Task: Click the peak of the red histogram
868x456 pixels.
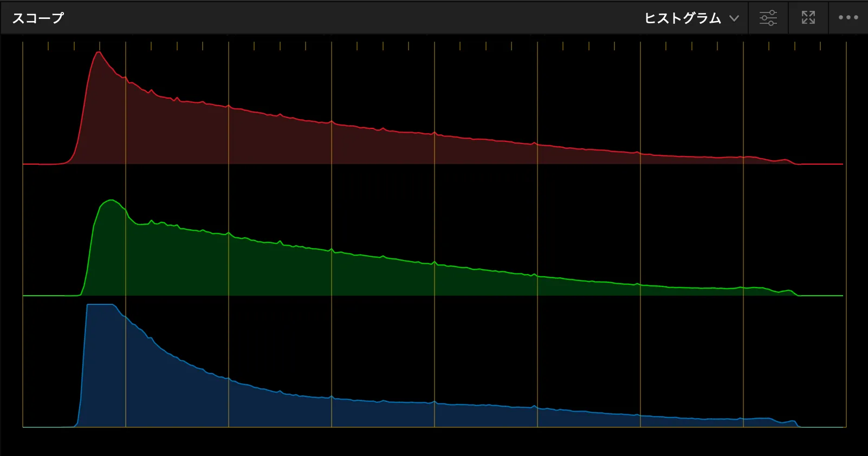Action: coord(99,53)
